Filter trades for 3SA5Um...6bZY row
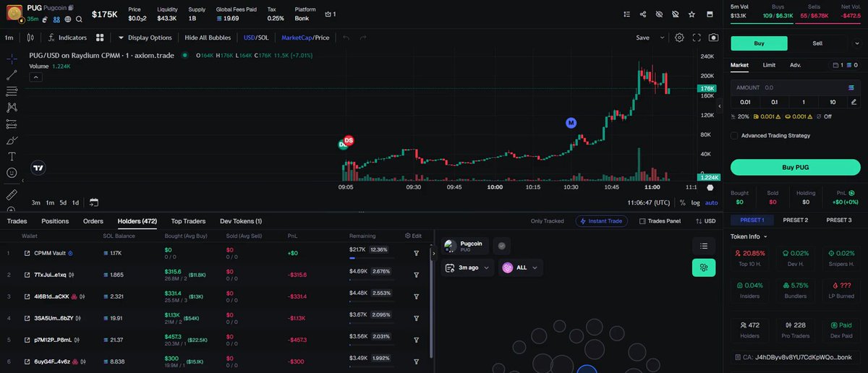 (417, 318)
